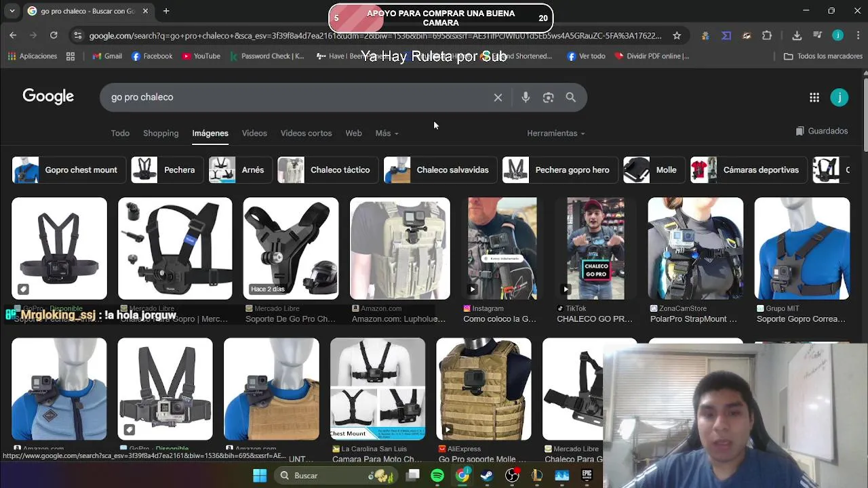Screen dimensions: 868x488
Task: Open Guardados saved items
Action: pyautogui.click(x=822, y=131)
